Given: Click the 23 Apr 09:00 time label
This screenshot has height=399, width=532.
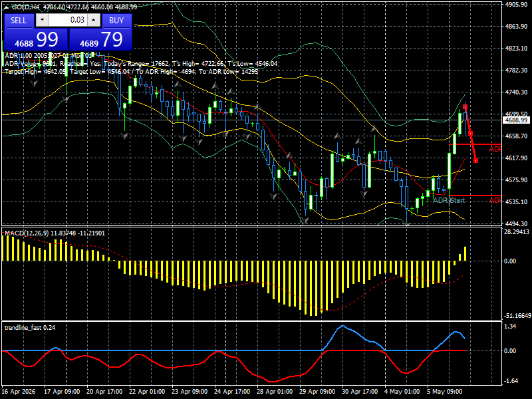Looking at the screenshot, I should (190, 391).
